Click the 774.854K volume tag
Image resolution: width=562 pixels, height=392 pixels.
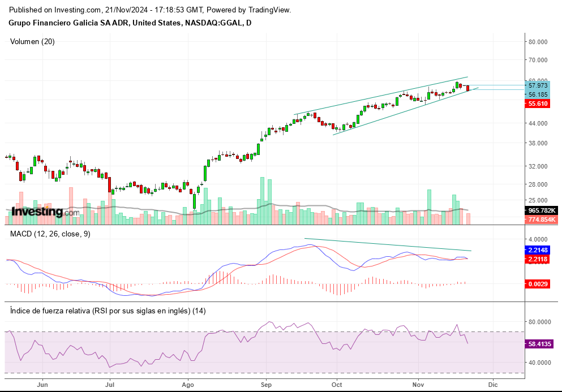pyautogui.click(x=541, y=219)
